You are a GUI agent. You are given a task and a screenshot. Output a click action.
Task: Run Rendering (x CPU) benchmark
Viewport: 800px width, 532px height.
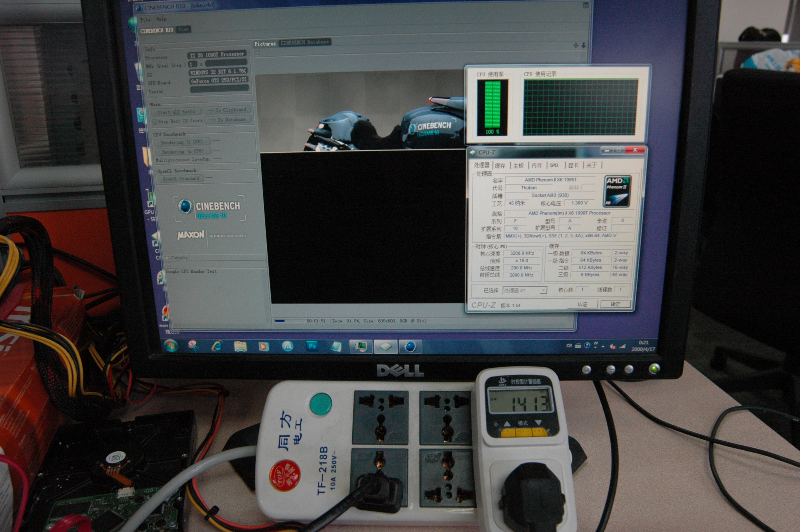(x=183, y=151)
